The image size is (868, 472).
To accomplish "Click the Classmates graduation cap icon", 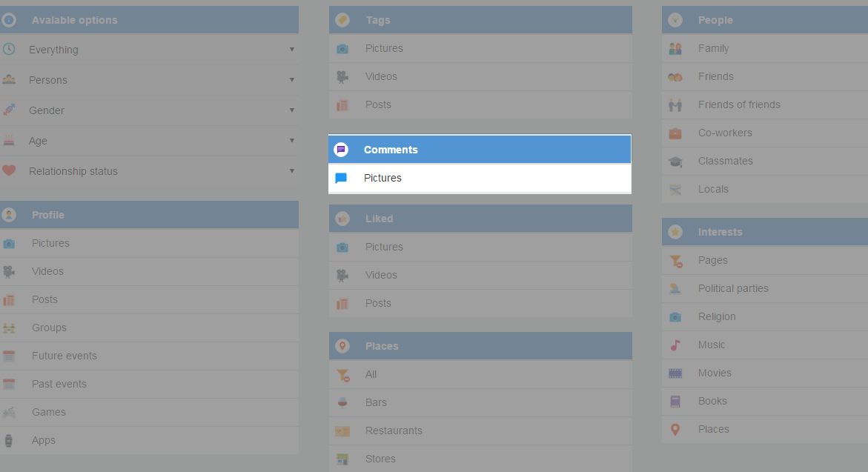I will (675, 162).
